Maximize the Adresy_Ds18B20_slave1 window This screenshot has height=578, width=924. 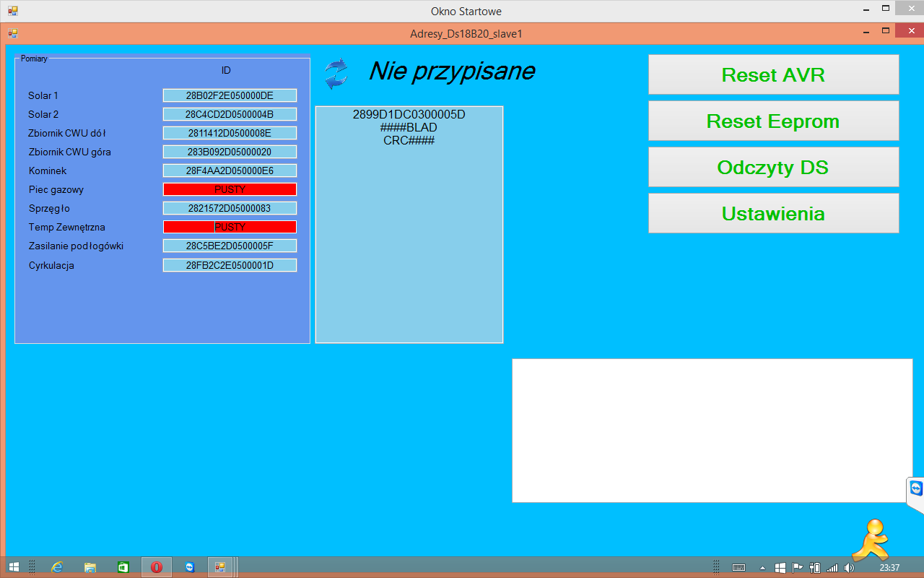pyautogui.click(x=885, y=31)
